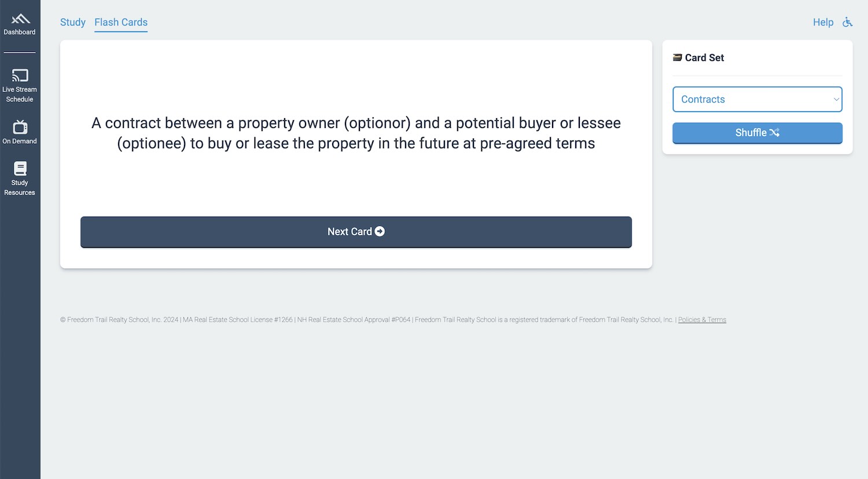Open the Help page

823,22
